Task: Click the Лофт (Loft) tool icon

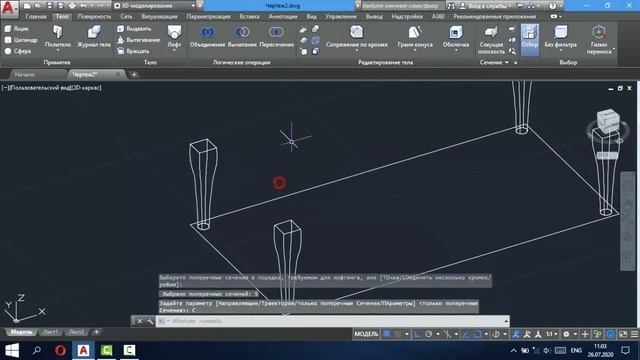Action: point(174,32)
